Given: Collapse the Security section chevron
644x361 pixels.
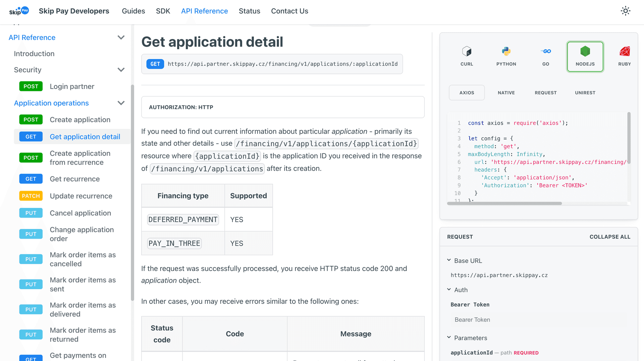Looking at the screenshot, I should pos(121,70).
